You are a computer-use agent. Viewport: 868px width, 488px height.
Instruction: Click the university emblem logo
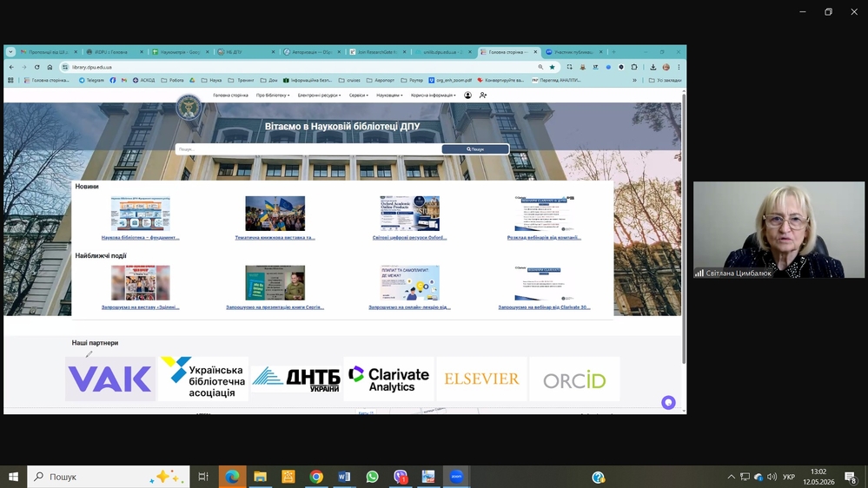coord(189,108)
